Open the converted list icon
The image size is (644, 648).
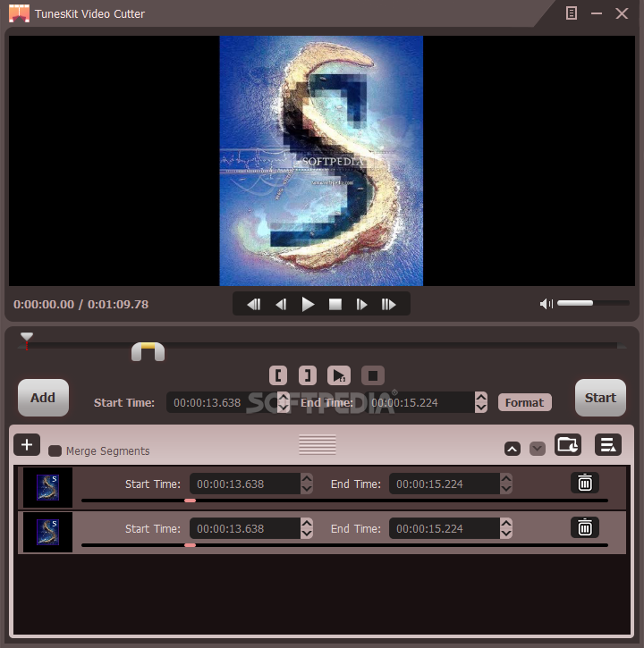(x=608, y=445)
